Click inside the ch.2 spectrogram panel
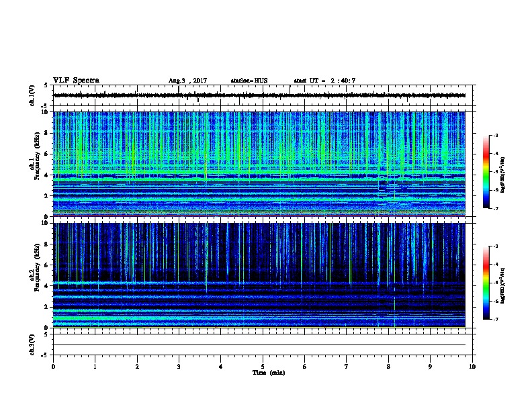The width and height of the screenshot is (532, 411). pyautogui.click(x=259, y=275)
